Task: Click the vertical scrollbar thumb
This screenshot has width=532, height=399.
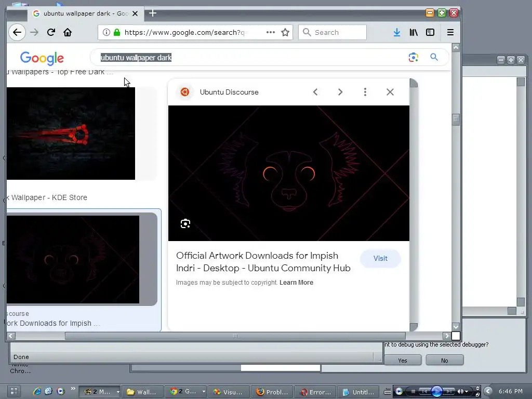Action: (x=456, y=119)
